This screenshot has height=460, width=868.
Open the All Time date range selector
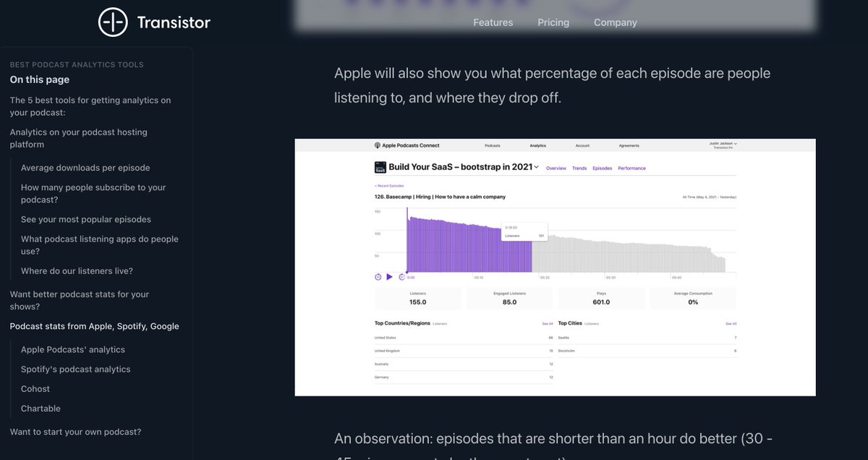click(x=710, y=197)
